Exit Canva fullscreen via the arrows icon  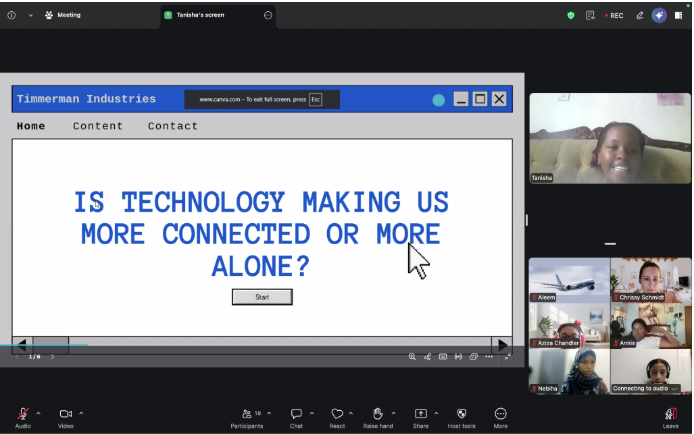point(508,357)
